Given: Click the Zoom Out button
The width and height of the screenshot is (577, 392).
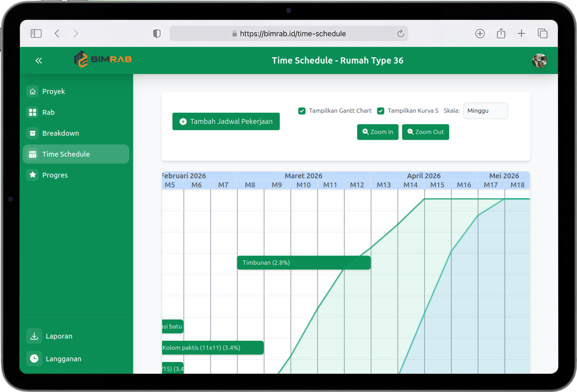Looking at the screenshot, I should pyautogui.click(x=426, y=132).
